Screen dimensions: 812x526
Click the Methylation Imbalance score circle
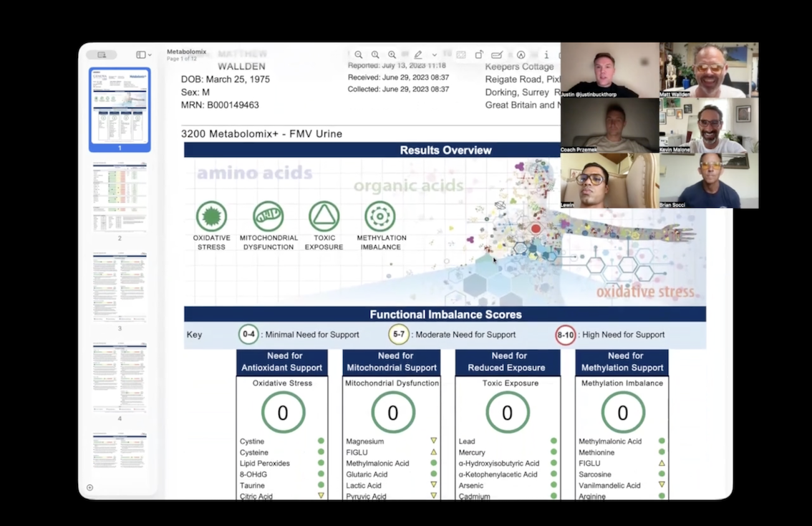click(622, 413)
